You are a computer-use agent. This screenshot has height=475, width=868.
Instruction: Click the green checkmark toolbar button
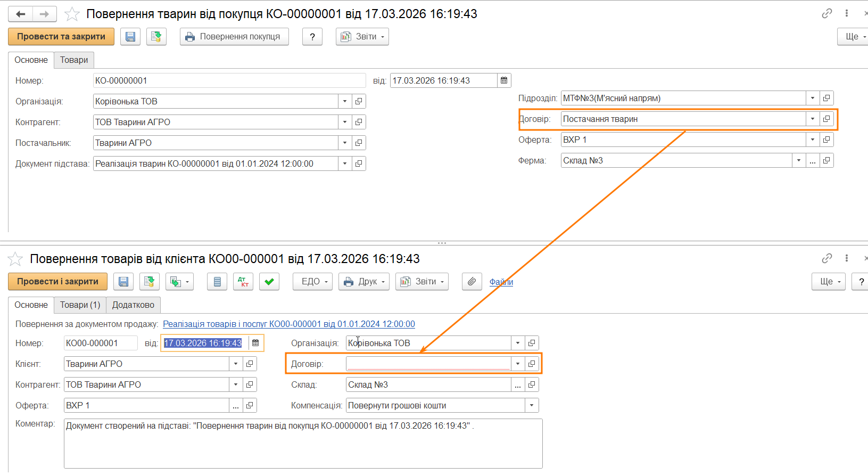(269, 282)
